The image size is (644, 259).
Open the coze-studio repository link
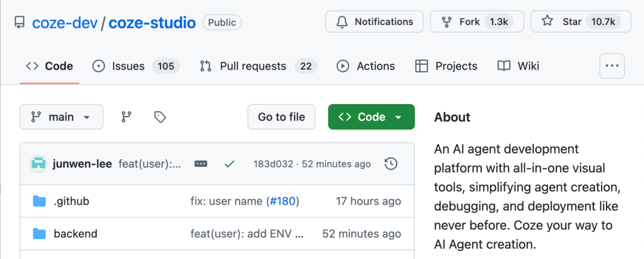click(x=153, y=23)
